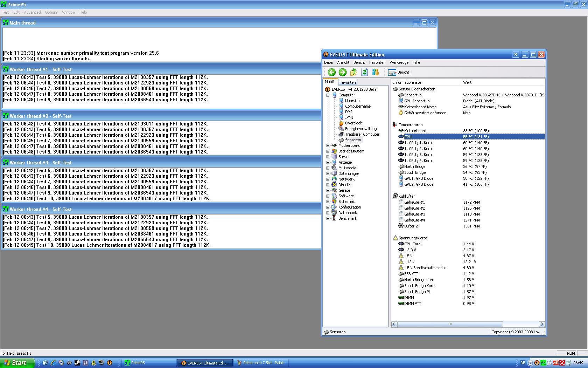The height and width of the screenshot is (368, 588).
Task: Click the two-people icon in EVEREST toolbar
Action: coord(376,72)
